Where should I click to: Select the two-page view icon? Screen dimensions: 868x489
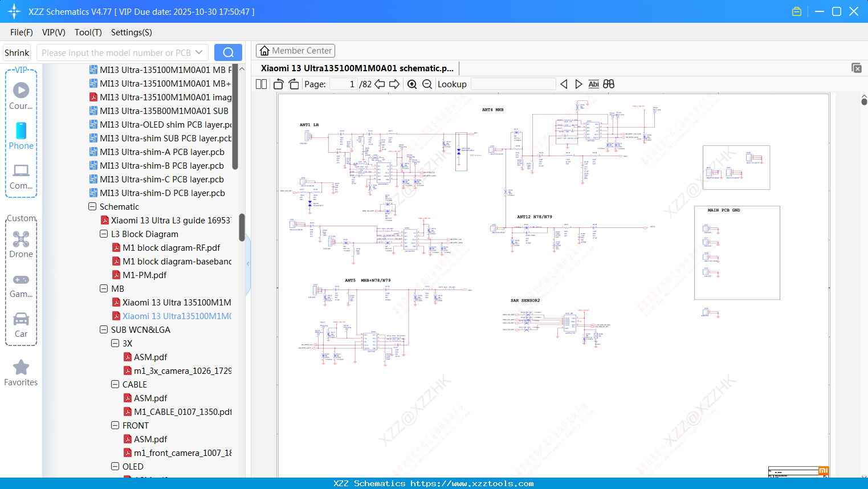point(261,84)
